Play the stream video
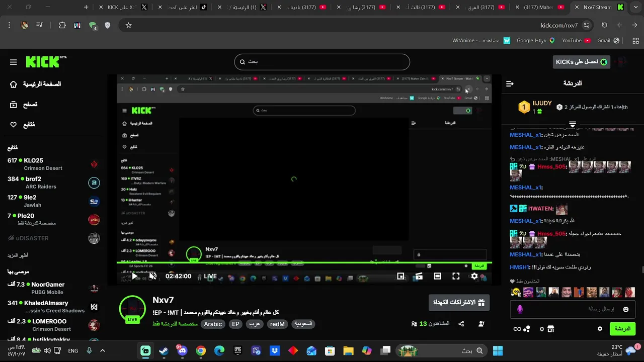Screen dimensions: 644x362 tap(134, 276)
